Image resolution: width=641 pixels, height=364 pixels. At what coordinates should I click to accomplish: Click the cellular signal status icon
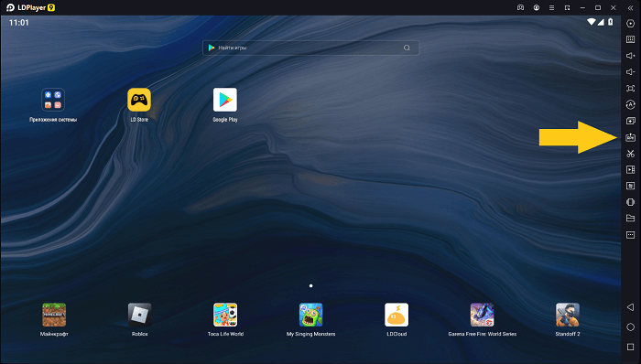(x=601, y=22)
